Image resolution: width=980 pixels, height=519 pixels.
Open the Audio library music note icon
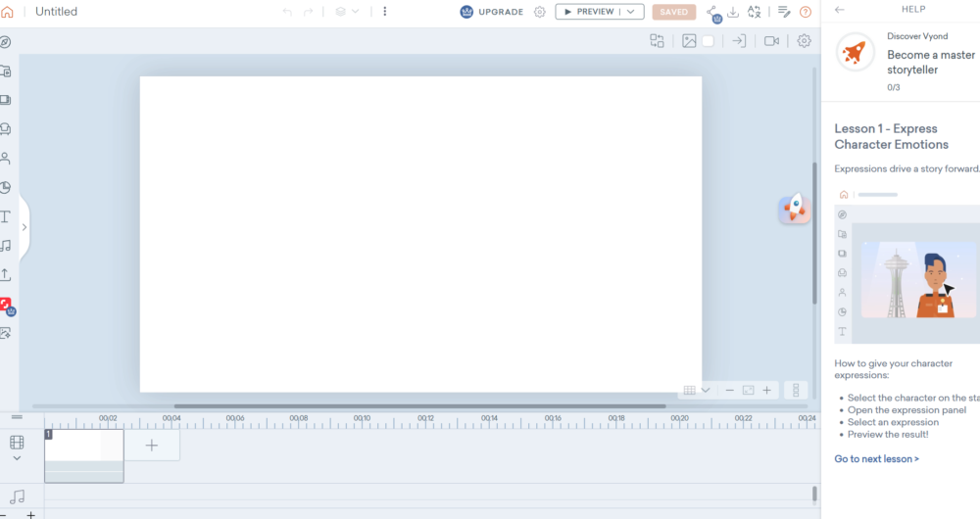(6, 246)
